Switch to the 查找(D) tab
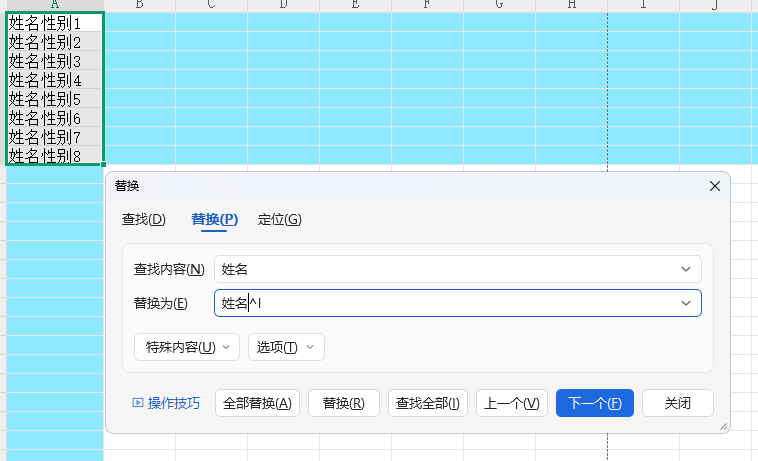758x461 pixels. pos(144,219)
